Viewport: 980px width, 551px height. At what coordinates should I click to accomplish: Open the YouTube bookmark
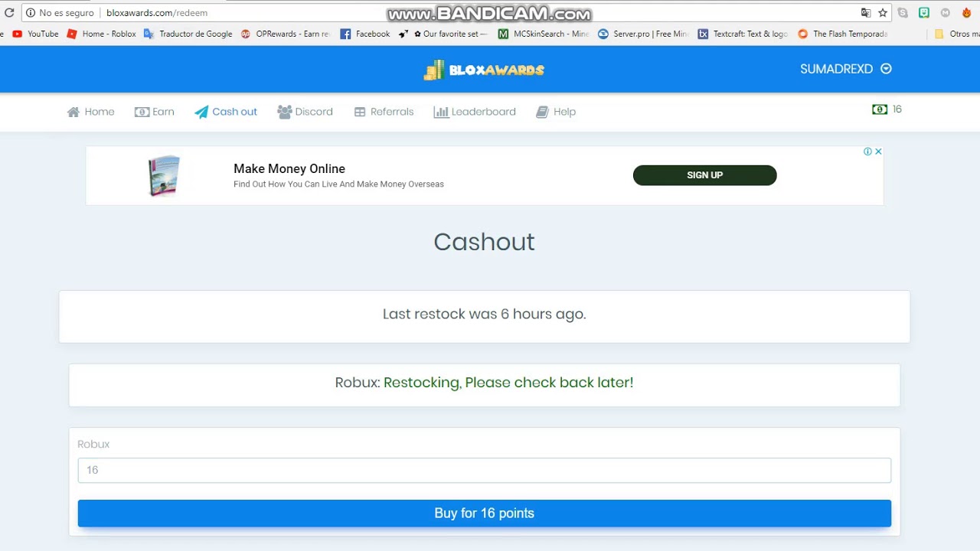35,34
